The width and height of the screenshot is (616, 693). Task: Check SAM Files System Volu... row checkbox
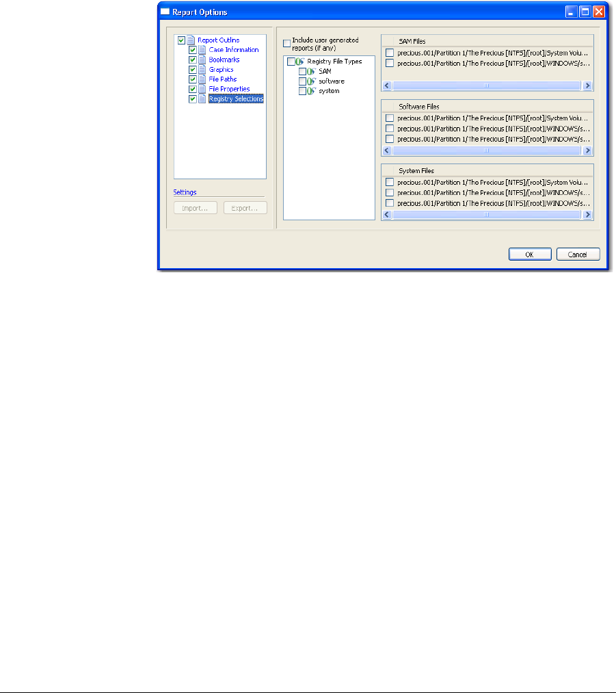point(390,53)
